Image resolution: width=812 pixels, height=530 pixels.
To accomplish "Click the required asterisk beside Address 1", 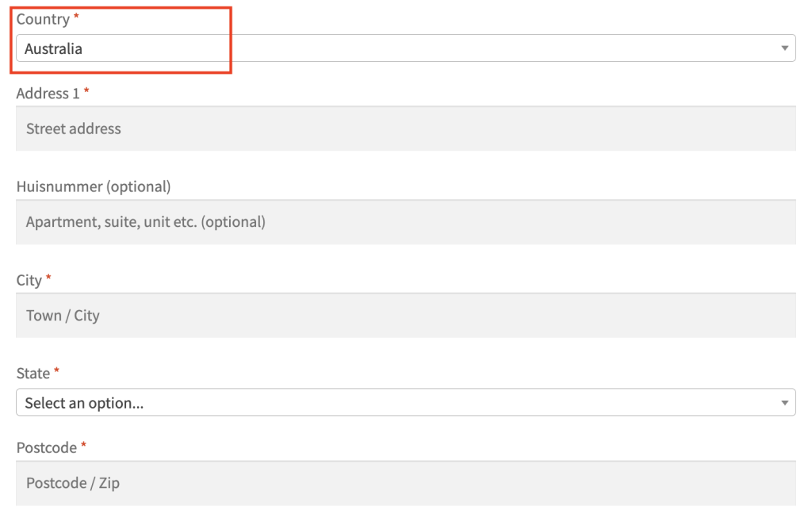I will (86, 92).
